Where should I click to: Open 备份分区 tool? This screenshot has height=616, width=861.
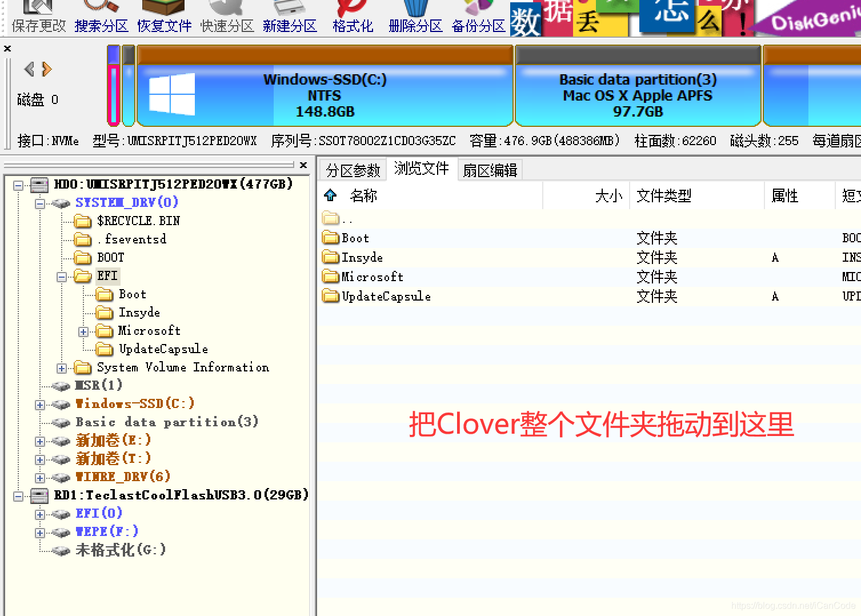(478, 18)
